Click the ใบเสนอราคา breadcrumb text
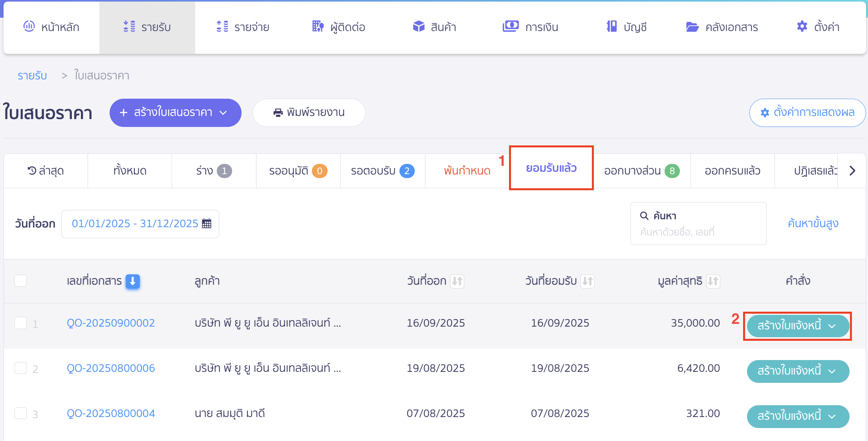Image resolution: width=868 pixels, height=441 pixels. [x=102, y=75]
